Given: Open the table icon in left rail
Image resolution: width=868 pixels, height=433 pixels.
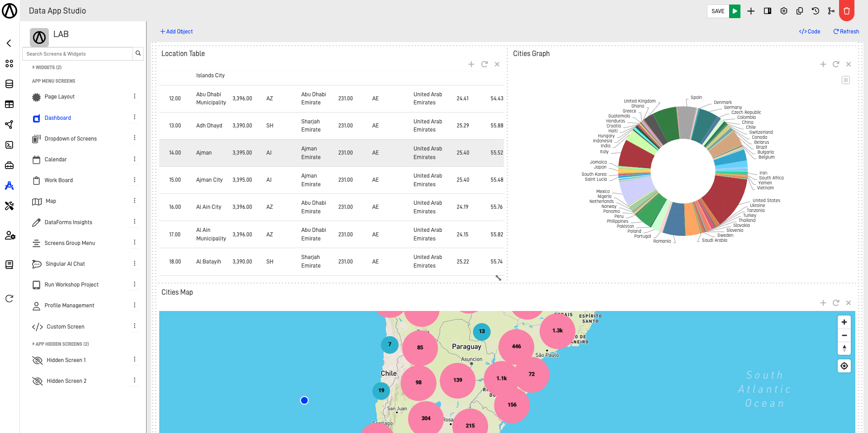Looking at the screenshot, I should (x=9, y=104).
